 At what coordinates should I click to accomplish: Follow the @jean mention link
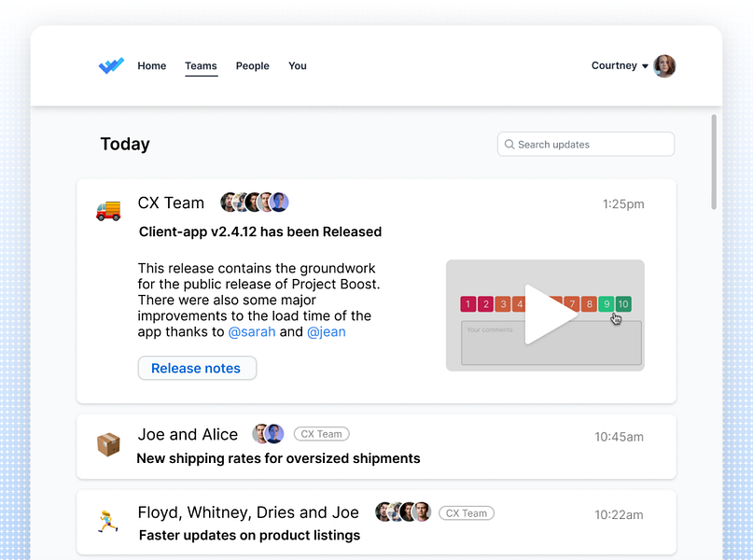tap(326, 332)
